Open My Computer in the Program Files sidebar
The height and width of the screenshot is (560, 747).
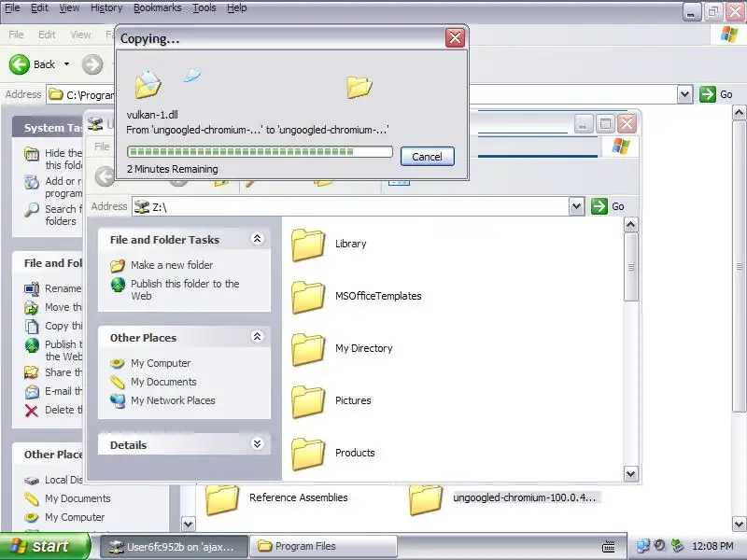(x=75, y=517)
